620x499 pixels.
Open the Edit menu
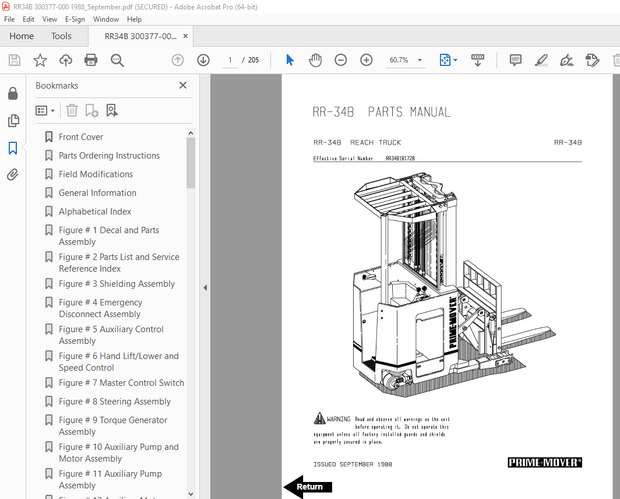[28, 19]
